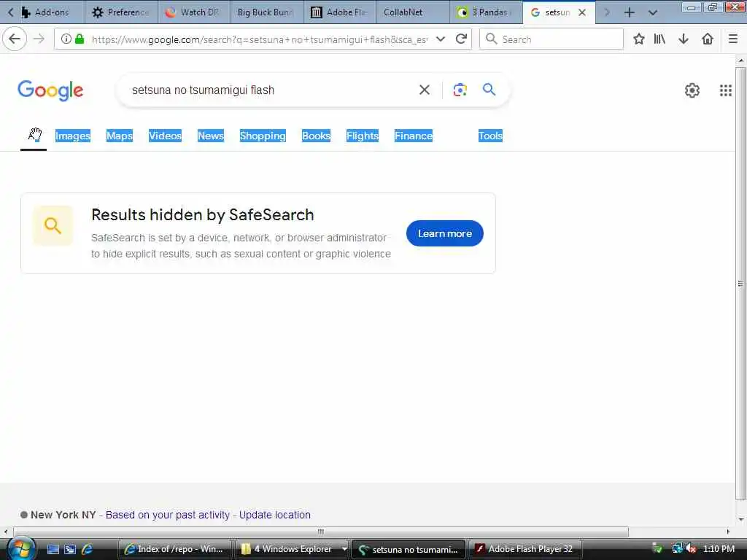This screenshot has height=560, width=747.
Task: Switch to the Adobe Flash tab
Action: tap(340, 12)
